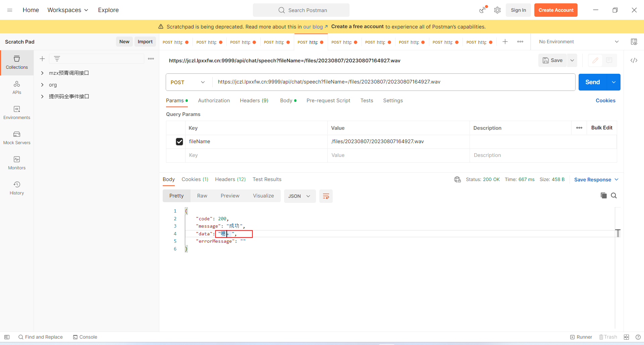Open the Mock Servers sidebar panel
The width and height of the screenshot is (644, 345).
[x=17, y=138]
